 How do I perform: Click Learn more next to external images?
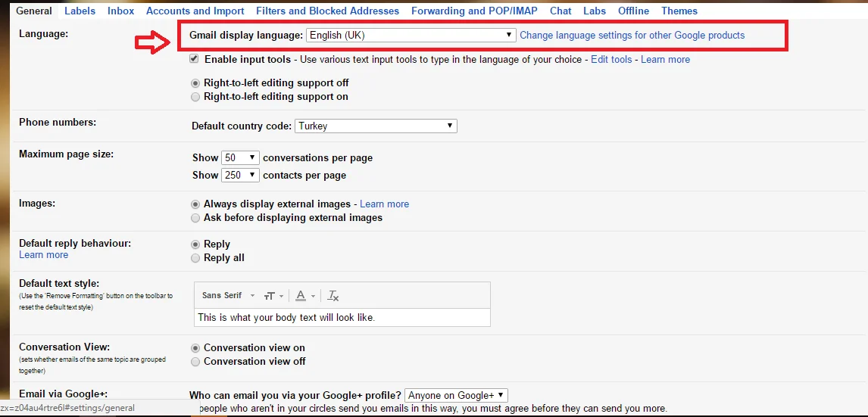pos(384,204)
